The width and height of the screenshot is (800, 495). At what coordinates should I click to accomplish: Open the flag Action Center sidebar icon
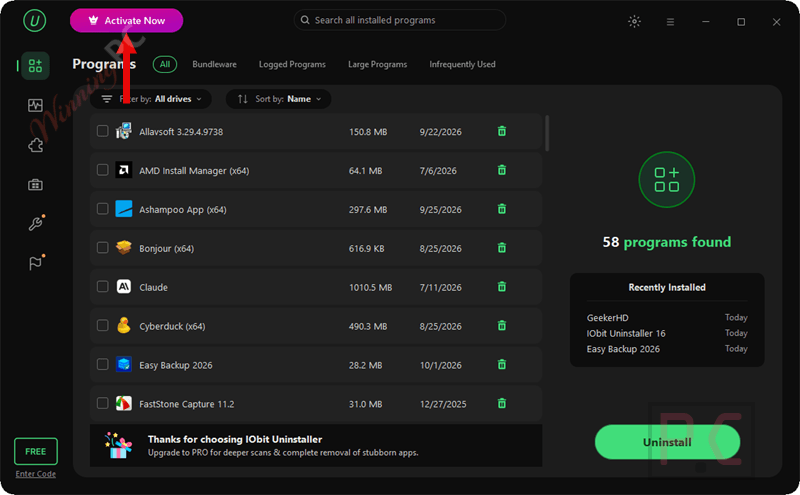pos(36,262)
